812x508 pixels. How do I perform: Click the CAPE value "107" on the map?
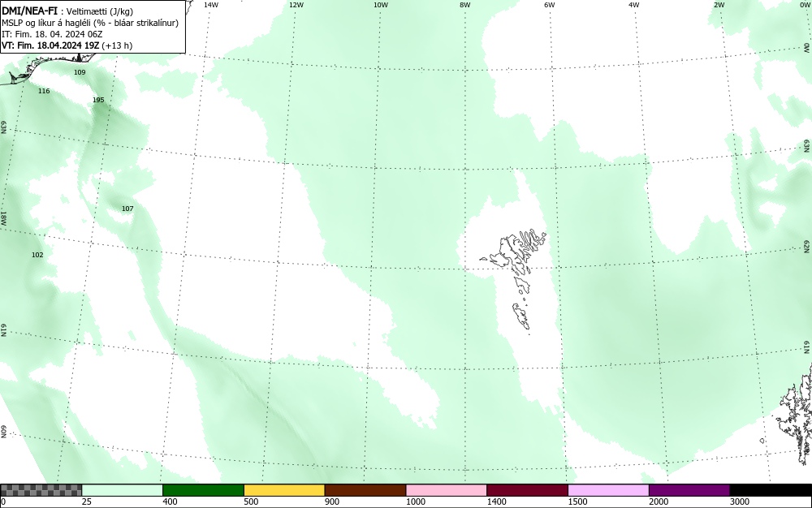point(127,209)
